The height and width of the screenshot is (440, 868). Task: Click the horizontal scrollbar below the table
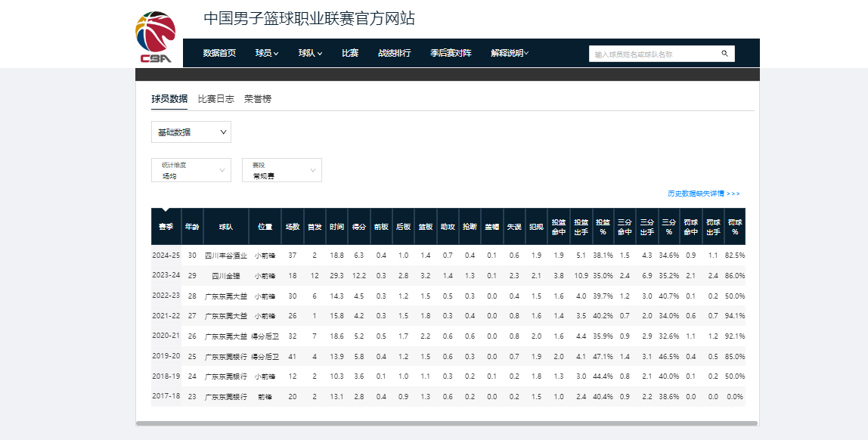tap(446, 423)
